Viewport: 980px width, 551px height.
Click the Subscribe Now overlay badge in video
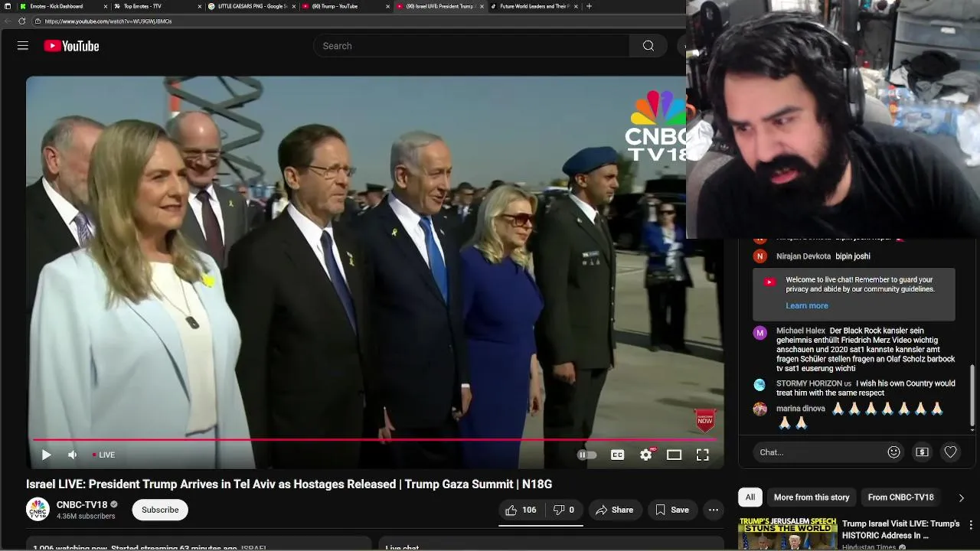coord(705,419)
